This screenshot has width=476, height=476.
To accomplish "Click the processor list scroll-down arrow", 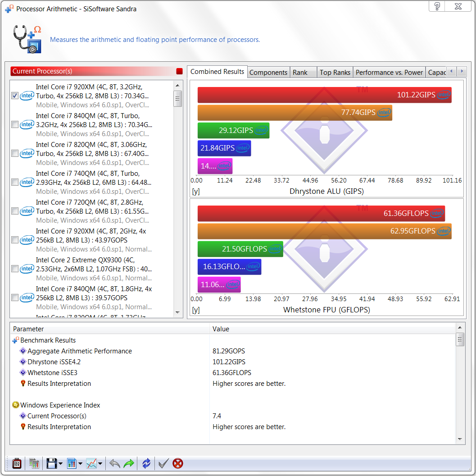I will click(x=177, y=312).
